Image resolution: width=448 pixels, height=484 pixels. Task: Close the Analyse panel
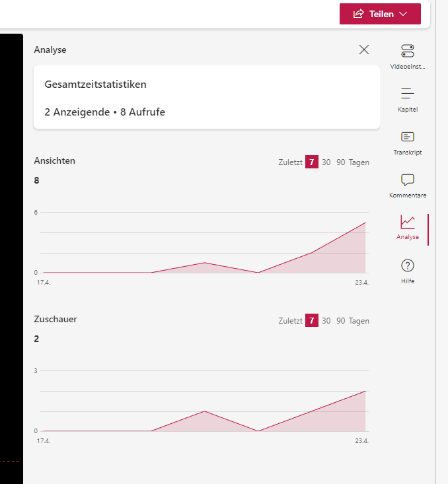point(364,50)
